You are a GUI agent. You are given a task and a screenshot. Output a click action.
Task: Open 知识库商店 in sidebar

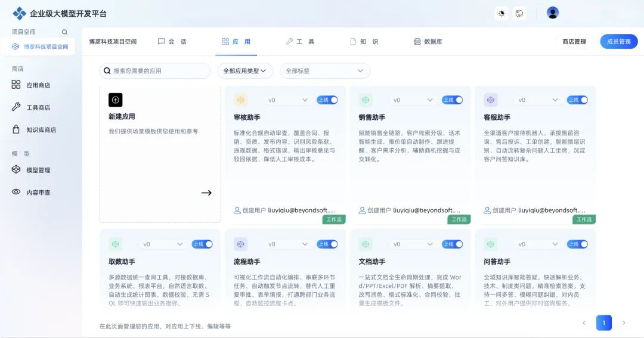(x=34, y=130)
